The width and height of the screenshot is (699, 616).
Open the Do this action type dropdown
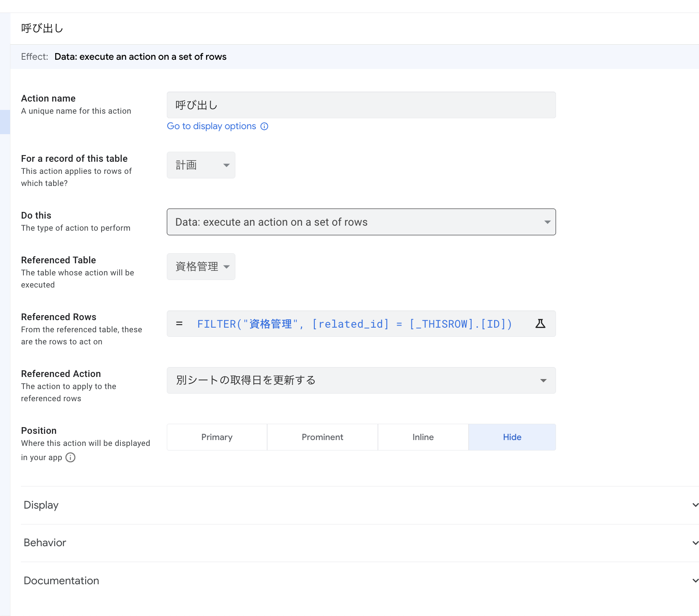tap(361, 222)
